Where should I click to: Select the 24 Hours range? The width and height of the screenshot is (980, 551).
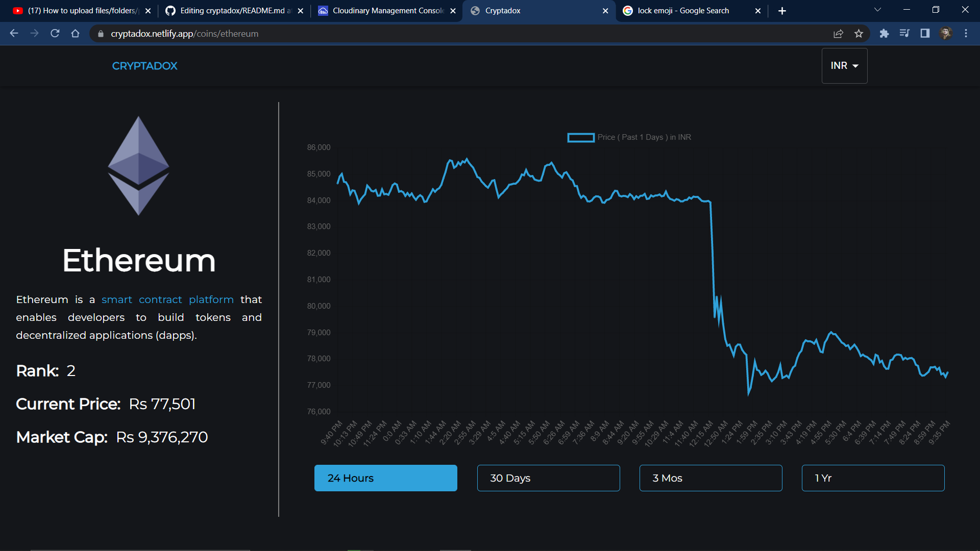[385, 478]
